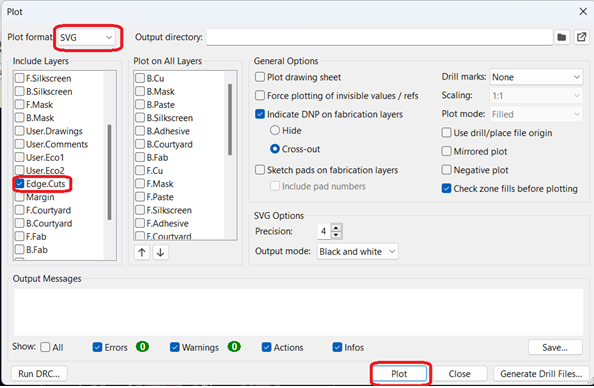Screen dimensions: 594x388
Task: Click into the Output directory text field
Action: point(379,37)
